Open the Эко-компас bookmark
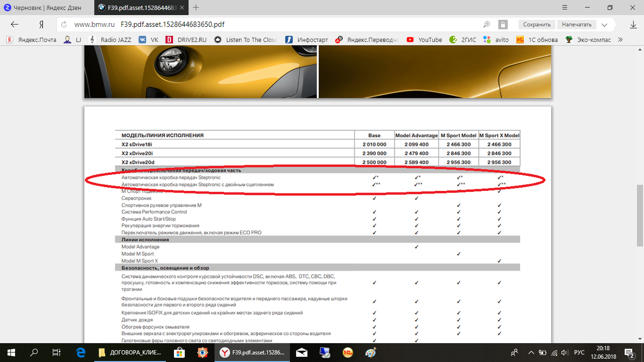 [x=588, y=40]
